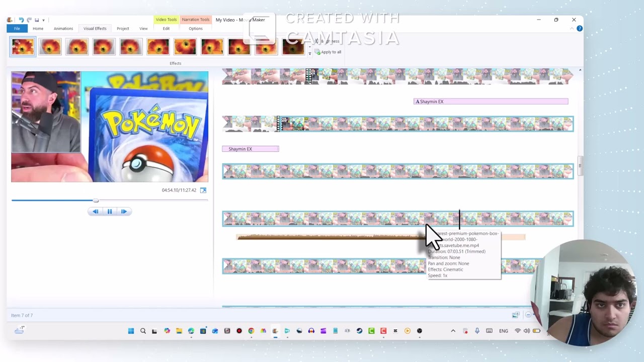
Task: View the preview in full screen
Action: pyautogui.click(x=203, y=190)
